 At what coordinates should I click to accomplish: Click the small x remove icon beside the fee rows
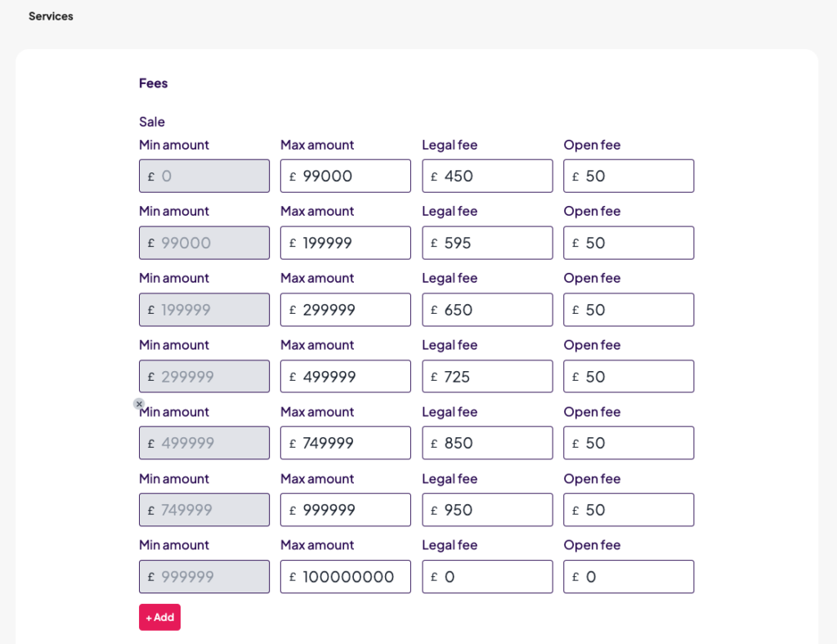point(139,404)
